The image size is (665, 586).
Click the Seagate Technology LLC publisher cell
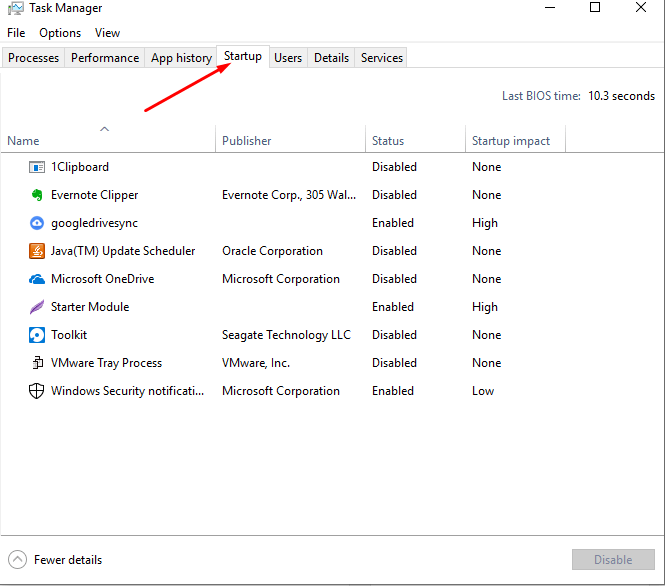coord(286,335)
